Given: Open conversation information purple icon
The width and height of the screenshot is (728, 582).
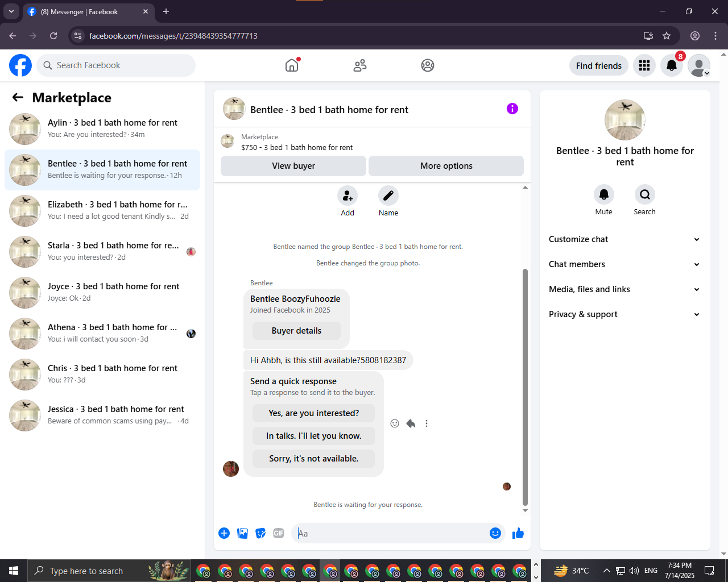Looking at the screenshot, I should [512, 109].
